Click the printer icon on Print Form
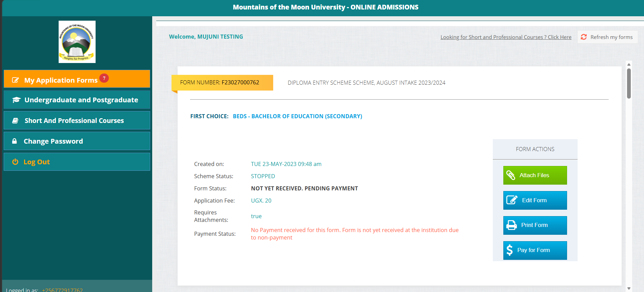This screenshot has width=644, height=292. click(x=511, y=225)
